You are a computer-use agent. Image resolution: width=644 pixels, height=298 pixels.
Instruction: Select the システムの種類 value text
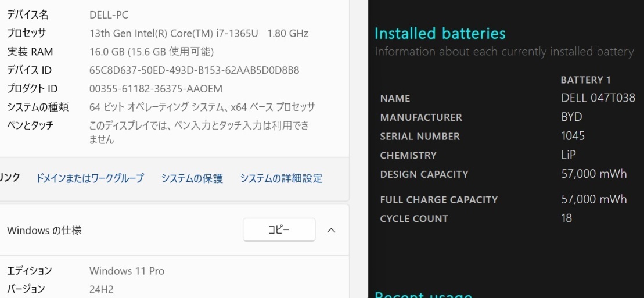(202, 107)
